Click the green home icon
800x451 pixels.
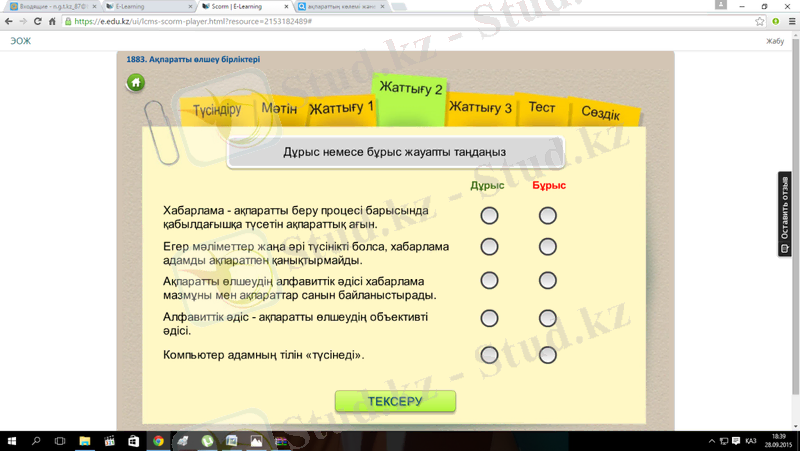tap(135, 83)
